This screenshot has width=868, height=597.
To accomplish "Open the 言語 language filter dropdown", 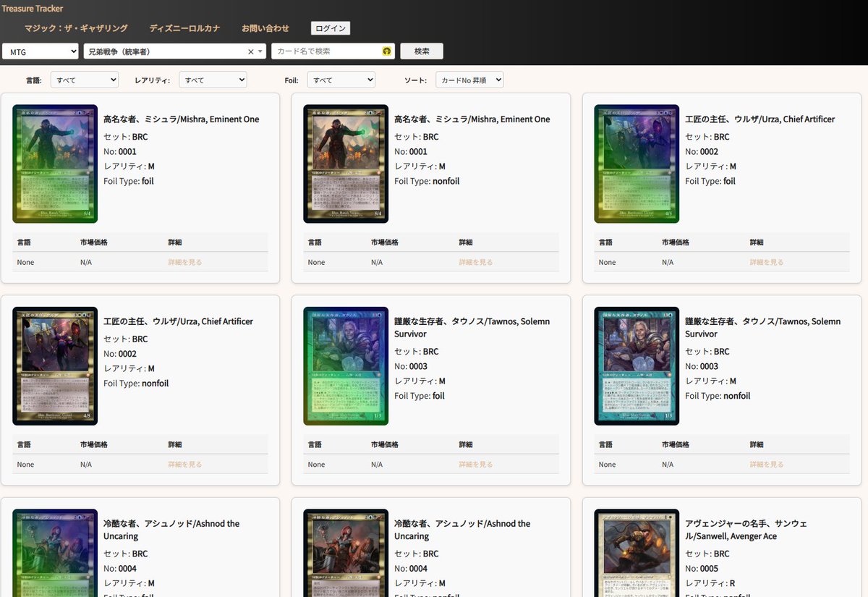I will coord(84,80).
